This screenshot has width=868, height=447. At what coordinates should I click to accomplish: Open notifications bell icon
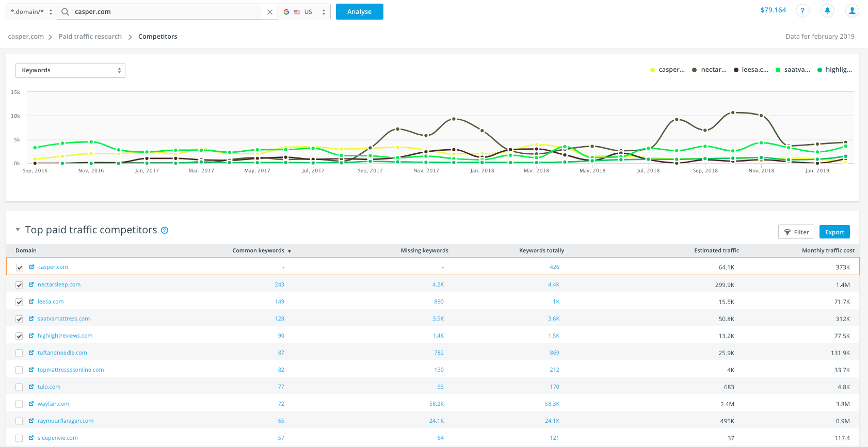(827, 10)
